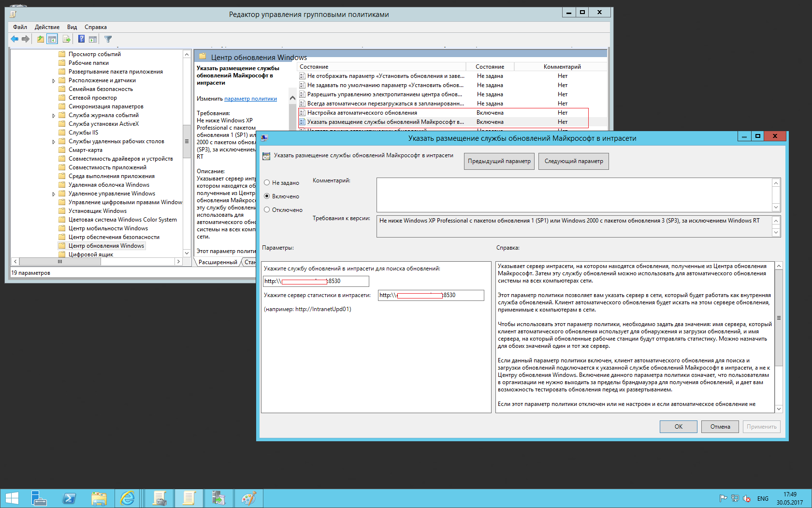Click the folder icon next to 'Просмотр событий'

pyautogui.click(x=62, y=54)
